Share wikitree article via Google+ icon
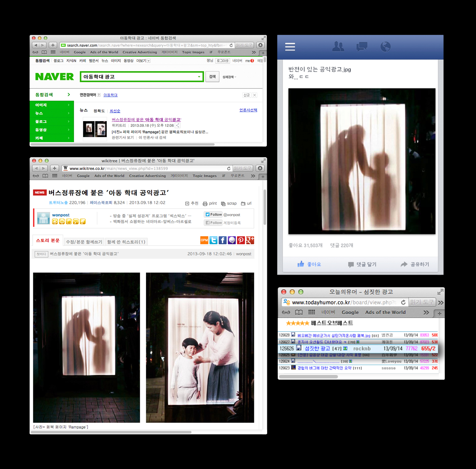This screenshot has width=476, height=469. click(250, 240)
